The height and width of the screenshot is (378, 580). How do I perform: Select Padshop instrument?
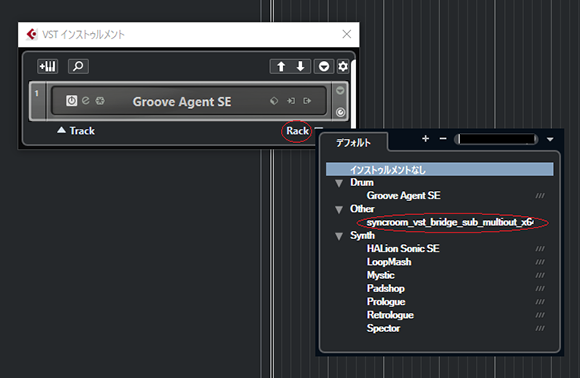386,288
